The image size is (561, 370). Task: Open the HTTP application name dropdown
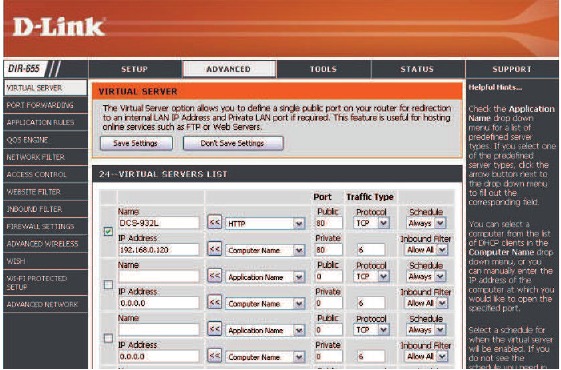265,224
